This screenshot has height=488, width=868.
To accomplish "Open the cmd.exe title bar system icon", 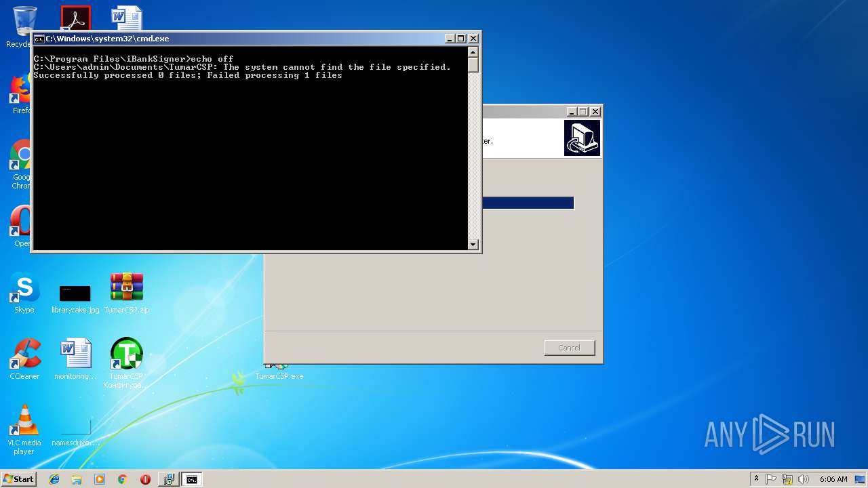I will [39, 39].
